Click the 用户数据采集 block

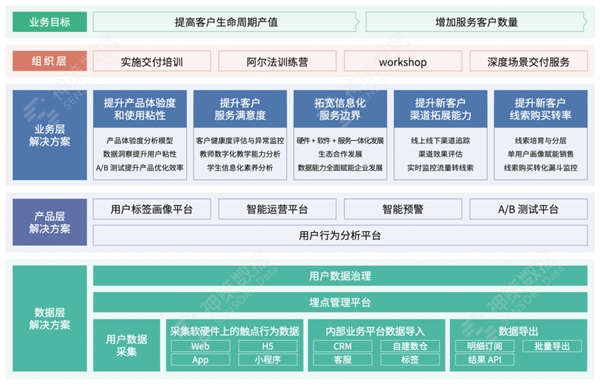point(127,345)
